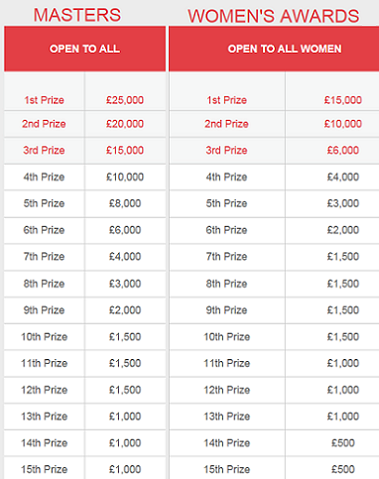The width and height of the screenshot is (379, 479).
Task: Click the £25,000 prize amount
Action: point(125,100)
